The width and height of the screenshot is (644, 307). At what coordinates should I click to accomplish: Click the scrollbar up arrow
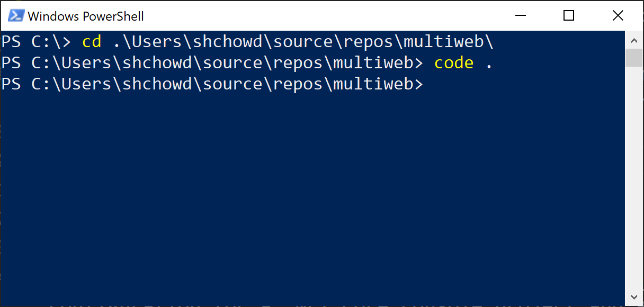(634, 40)
